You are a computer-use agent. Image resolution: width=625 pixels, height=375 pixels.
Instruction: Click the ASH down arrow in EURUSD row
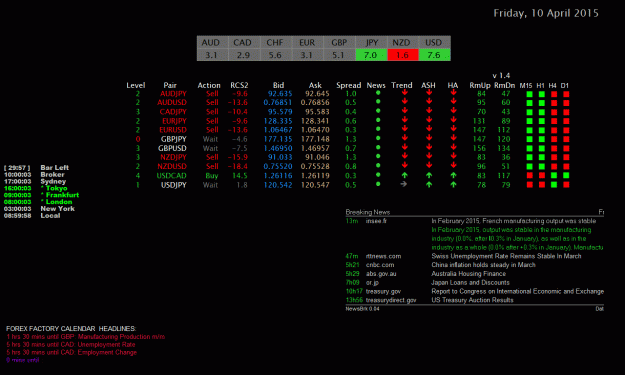coord(429,129)
